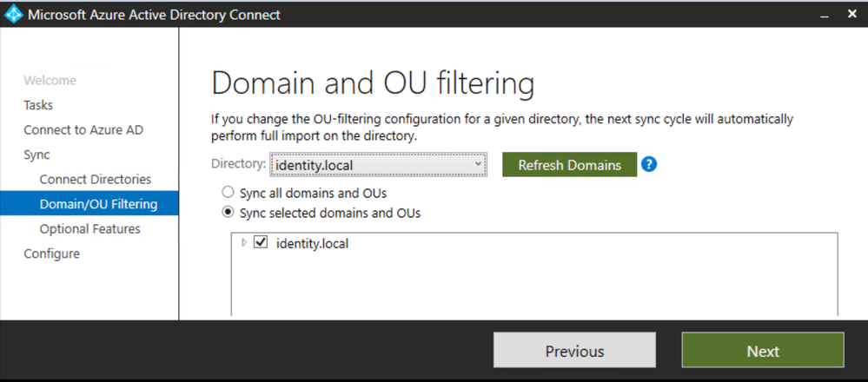The image size is (868, 382).
Task: Jump to Optional Features page
Action: (89, 229)
